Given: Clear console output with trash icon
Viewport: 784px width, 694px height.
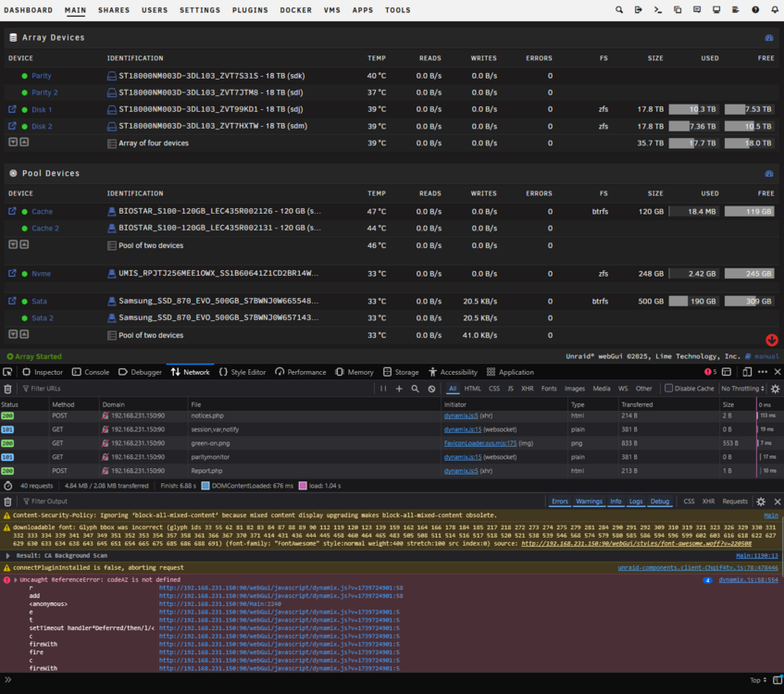Looking at the screenshot, I should [x=8, y=502].
